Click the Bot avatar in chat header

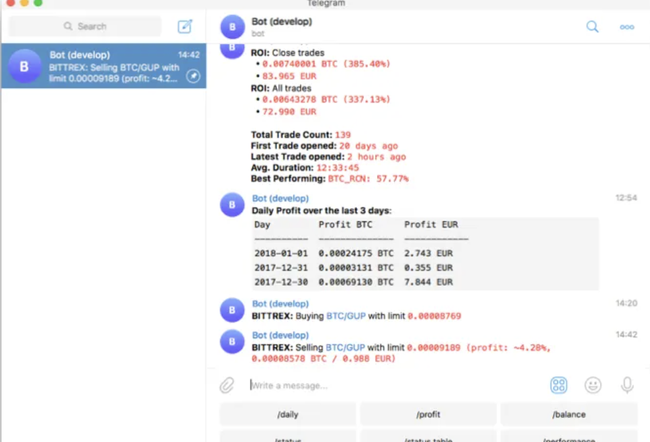pyautogui.click(x=232, y=27)
